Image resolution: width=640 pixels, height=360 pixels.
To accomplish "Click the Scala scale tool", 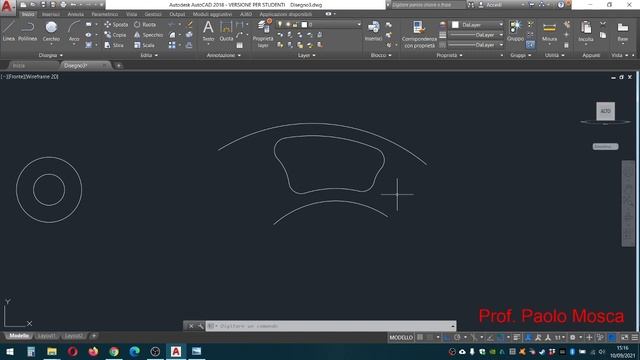I will click(144, 45).
